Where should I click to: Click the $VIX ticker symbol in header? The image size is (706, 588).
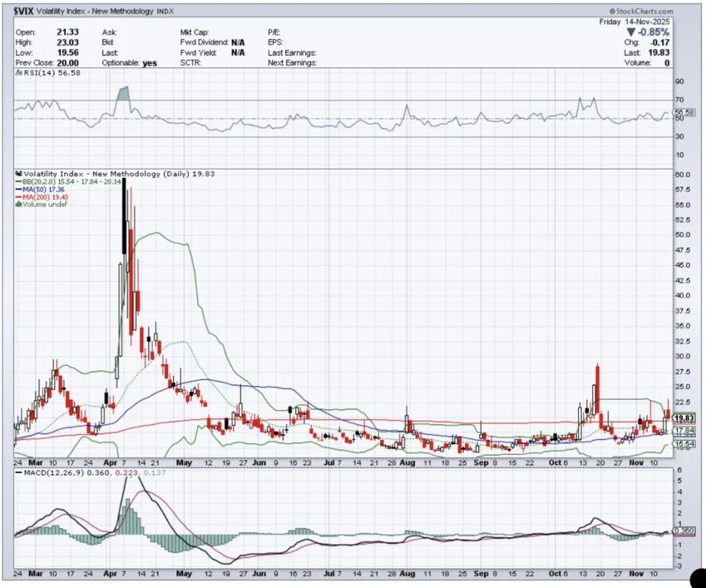(x=24, y=11)
